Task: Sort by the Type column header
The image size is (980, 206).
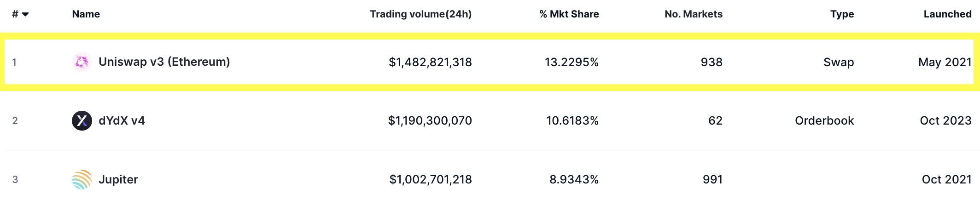Action: 842,14
